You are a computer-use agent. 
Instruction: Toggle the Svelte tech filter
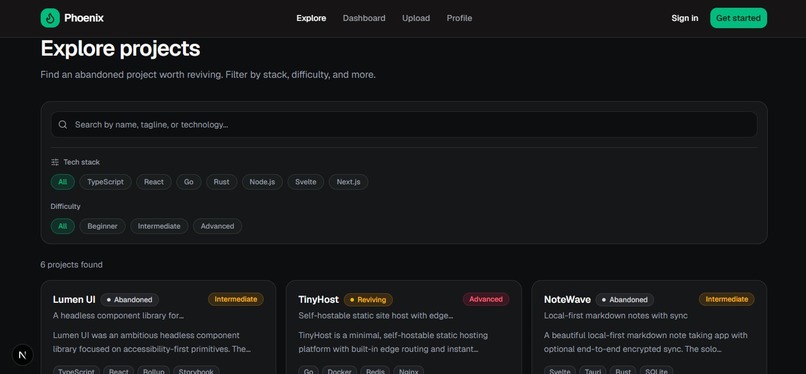click(x=306, y=182)
